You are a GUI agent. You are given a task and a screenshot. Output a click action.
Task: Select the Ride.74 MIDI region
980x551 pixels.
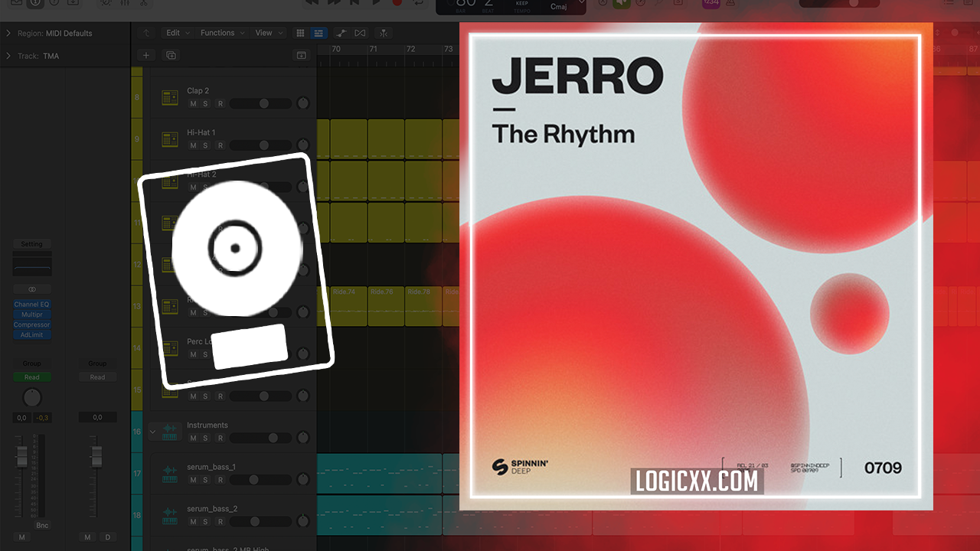[x=348, y=306]
